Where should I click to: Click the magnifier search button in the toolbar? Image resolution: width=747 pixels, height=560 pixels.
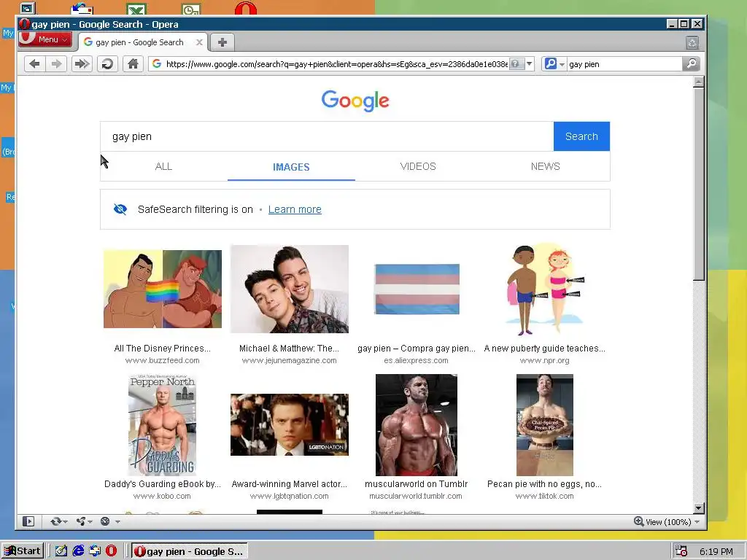pyautogui.click(x=691, y=64)
